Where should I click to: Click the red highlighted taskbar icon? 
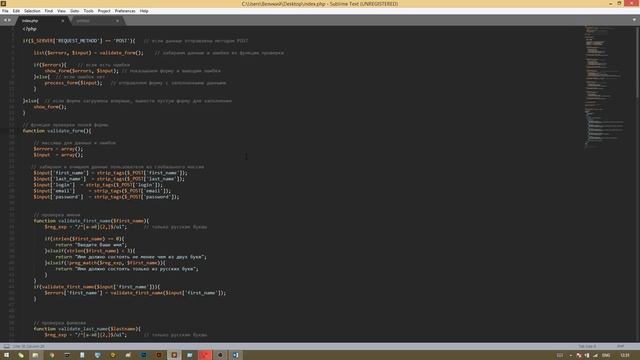(205, 355)
